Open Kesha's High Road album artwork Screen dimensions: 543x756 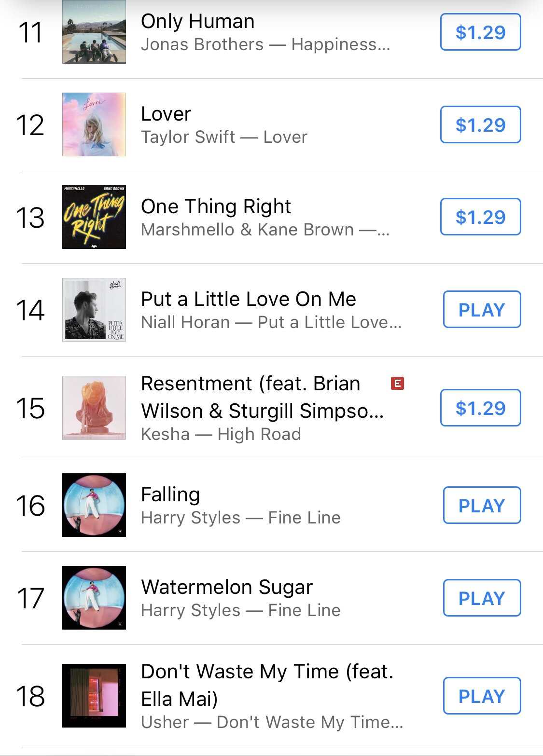[x=94, y=408]
